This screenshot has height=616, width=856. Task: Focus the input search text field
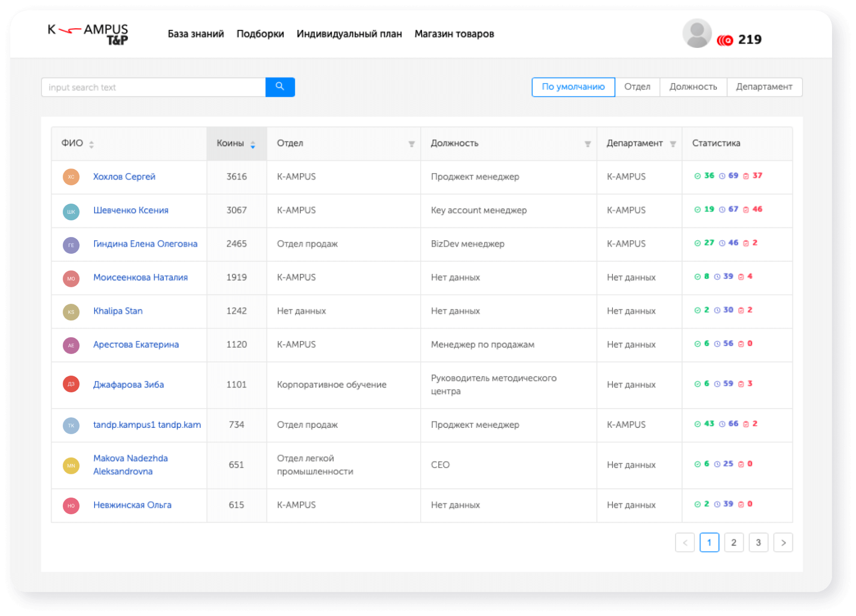coord(153,87)
